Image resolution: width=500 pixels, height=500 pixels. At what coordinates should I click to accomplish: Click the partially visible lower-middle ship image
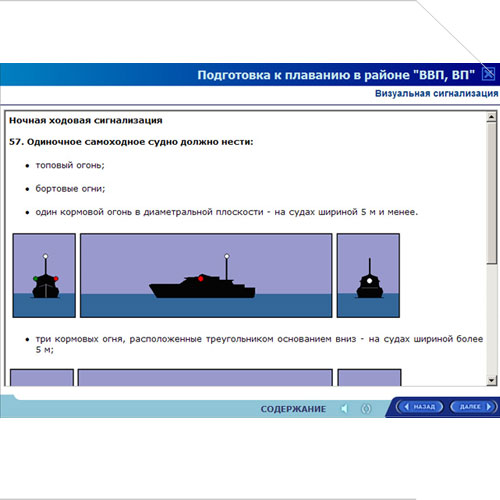[x=205, y=377]
